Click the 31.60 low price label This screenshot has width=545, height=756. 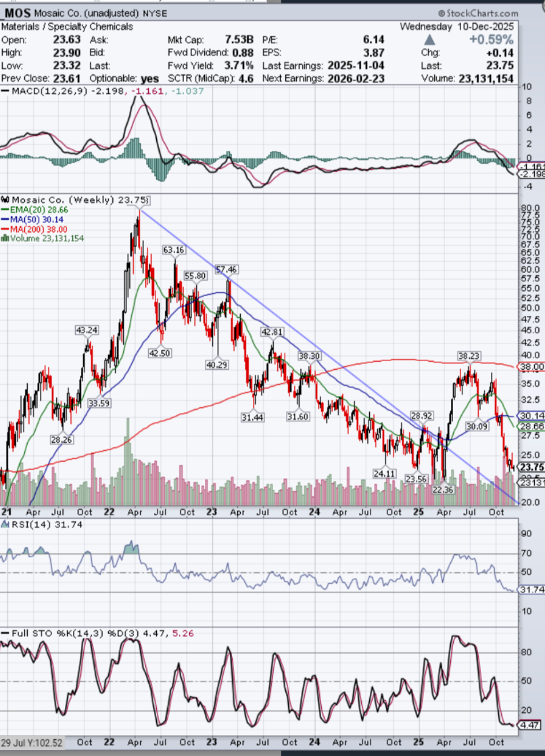pos(298,417)
